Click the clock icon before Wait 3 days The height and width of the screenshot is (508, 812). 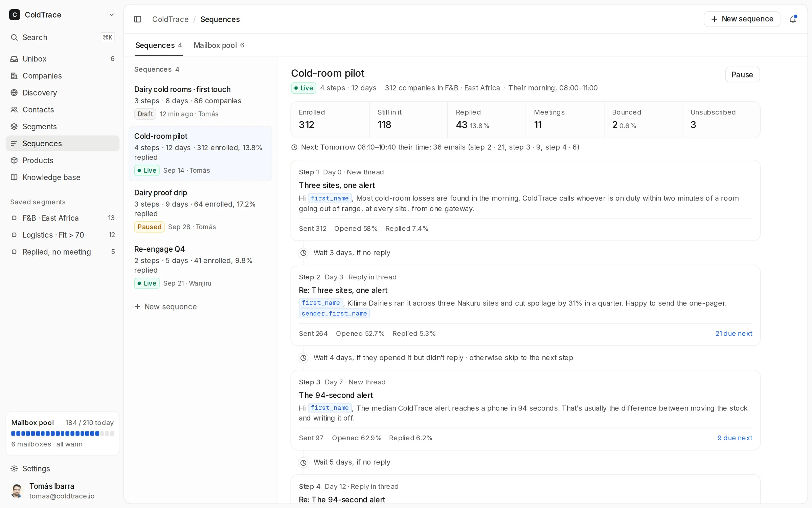(303, 253)
